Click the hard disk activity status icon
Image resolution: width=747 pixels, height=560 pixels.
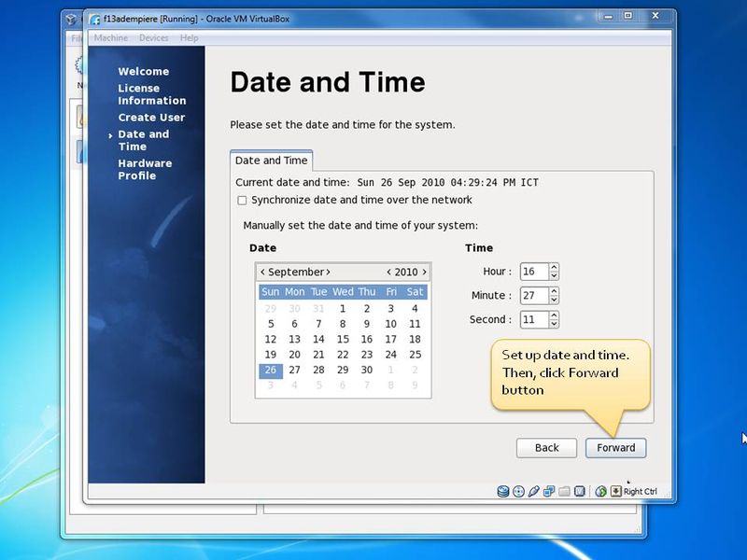tap(503, 491)
